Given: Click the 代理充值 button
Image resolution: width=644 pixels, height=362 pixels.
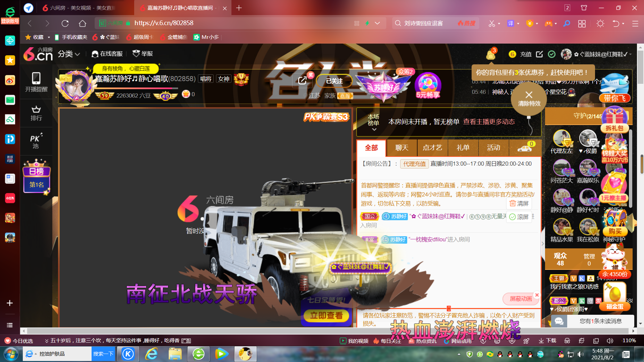Looking at the screenshot, I should [415, 164].
